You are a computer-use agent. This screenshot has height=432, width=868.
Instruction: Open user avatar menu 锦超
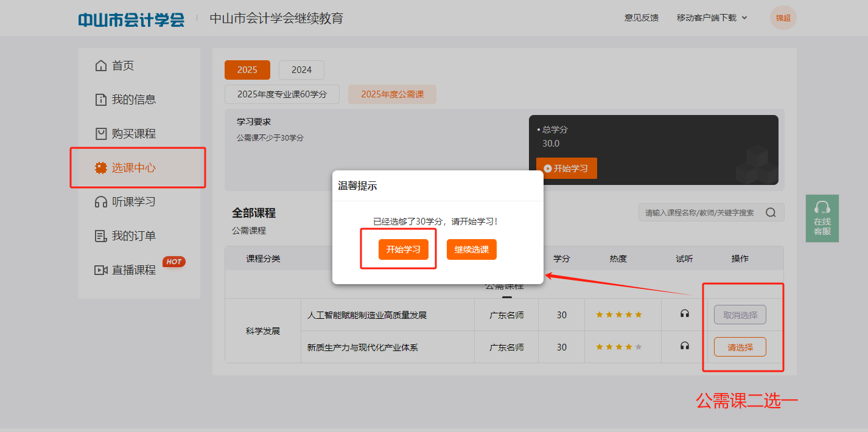click(783, 18)
